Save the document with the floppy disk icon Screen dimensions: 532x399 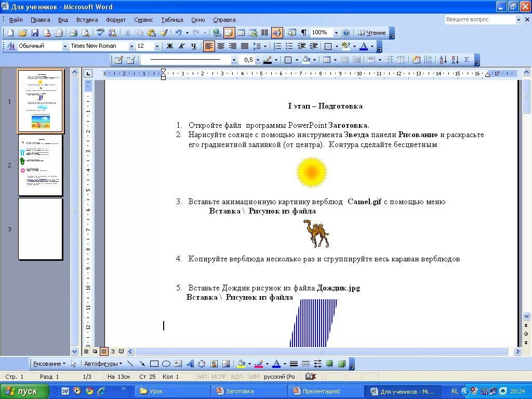click(x=35, y=33)
